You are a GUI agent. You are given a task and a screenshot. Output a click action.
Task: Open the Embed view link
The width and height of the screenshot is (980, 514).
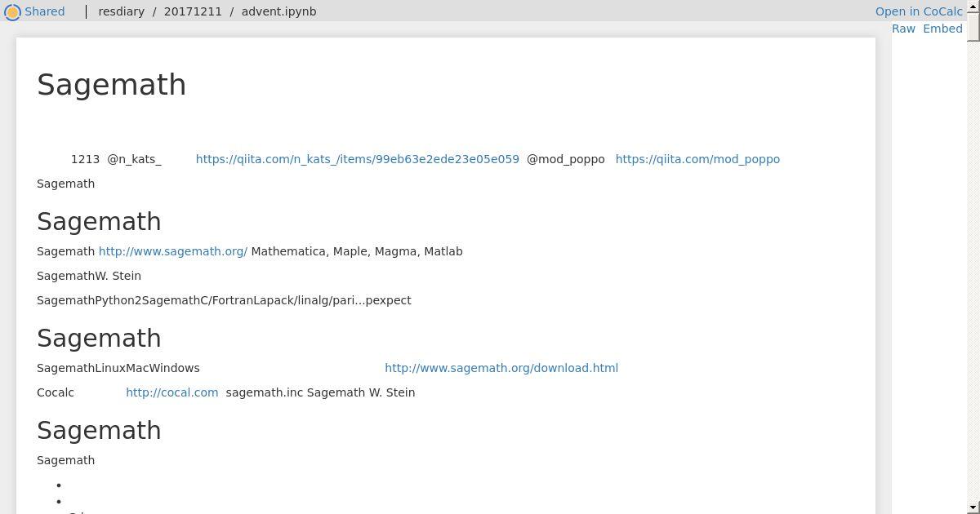click(x=942, y=29)
